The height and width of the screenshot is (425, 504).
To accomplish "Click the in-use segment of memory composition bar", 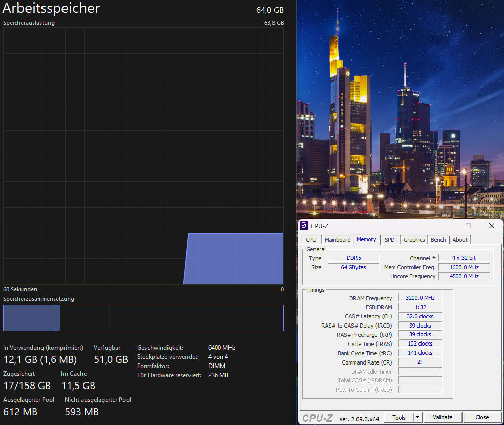I will click(x=30, y=318).
